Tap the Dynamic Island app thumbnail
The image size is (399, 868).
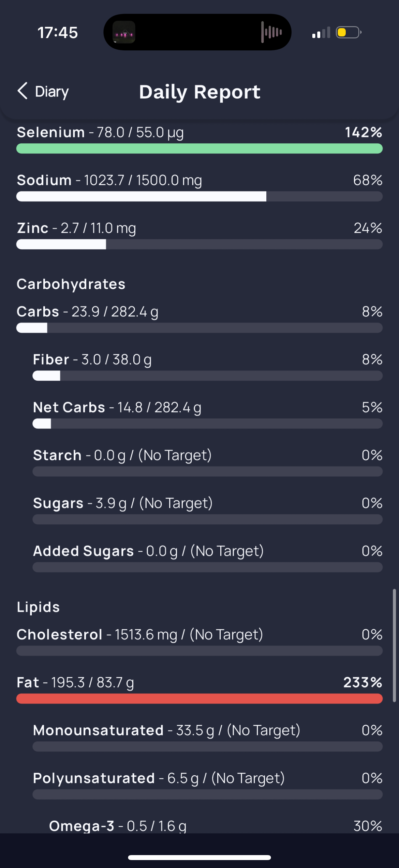124,32
